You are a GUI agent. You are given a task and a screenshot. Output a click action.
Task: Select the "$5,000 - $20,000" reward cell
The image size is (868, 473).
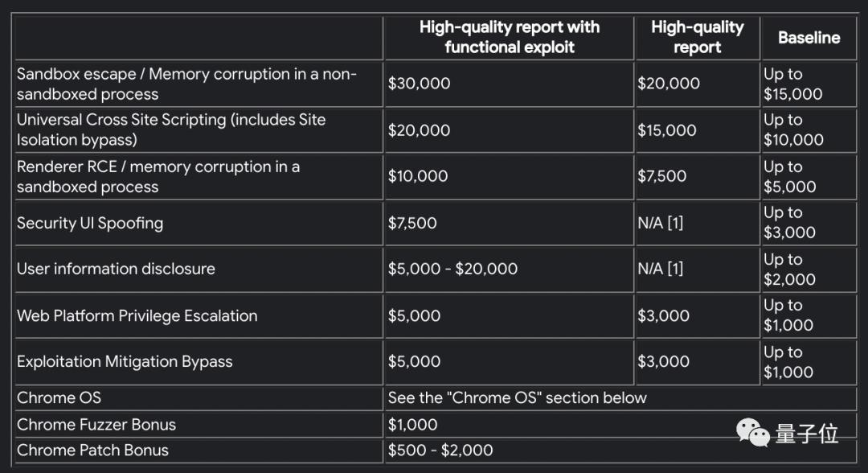click(x=452, y=269)
